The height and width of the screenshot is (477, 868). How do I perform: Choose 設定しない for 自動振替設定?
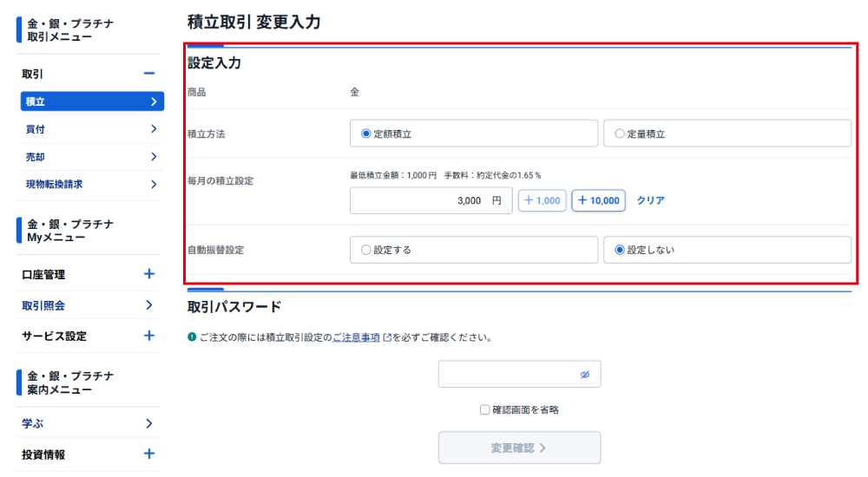(x=620, y=250)
